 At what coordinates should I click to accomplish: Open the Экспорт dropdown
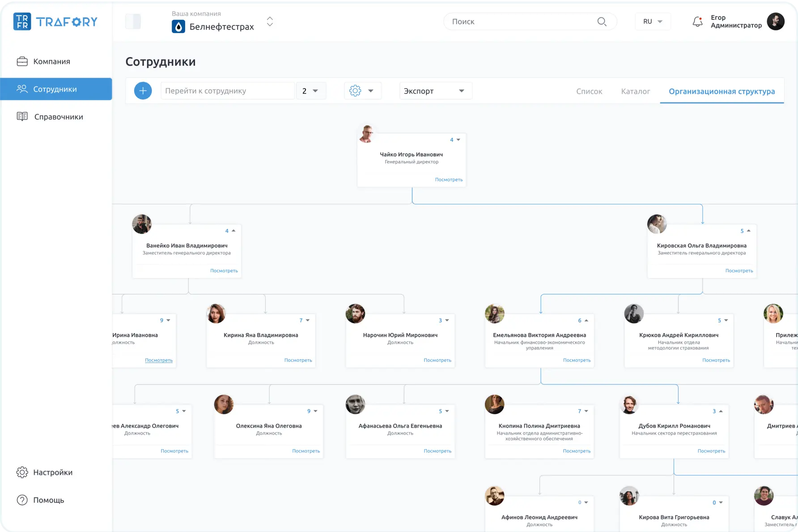coord(435,91)
